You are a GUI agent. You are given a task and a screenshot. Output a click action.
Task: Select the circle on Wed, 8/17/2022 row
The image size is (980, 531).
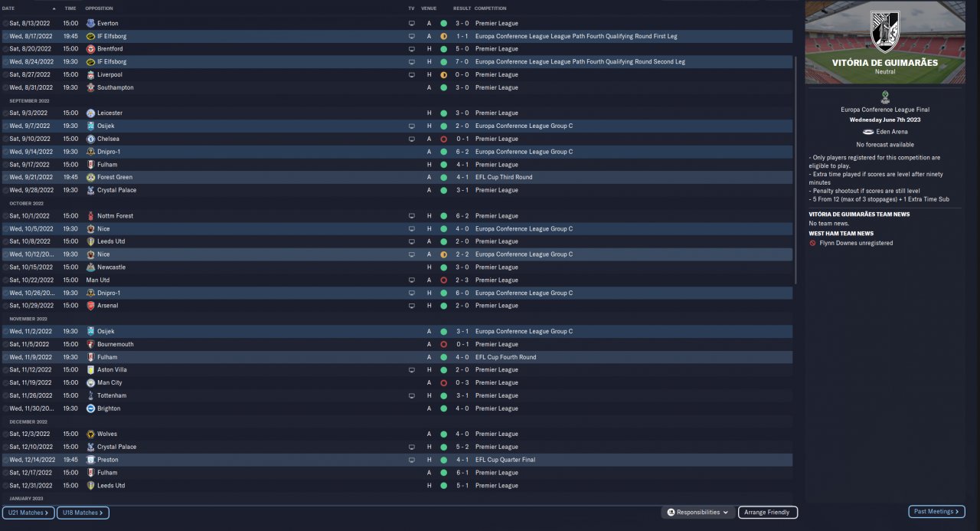click(5, 36)
